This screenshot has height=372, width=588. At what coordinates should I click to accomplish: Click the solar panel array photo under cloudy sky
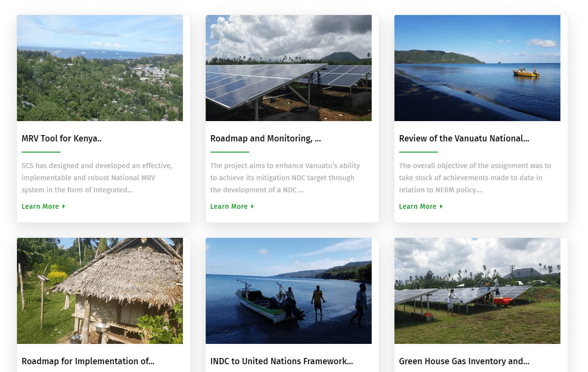coord(288,68)
